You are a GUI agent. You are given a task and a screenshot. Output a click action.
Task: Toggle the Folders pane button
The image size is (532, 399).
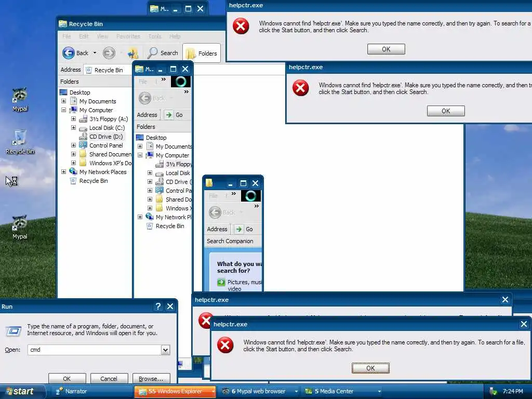(x=202, y=54)
